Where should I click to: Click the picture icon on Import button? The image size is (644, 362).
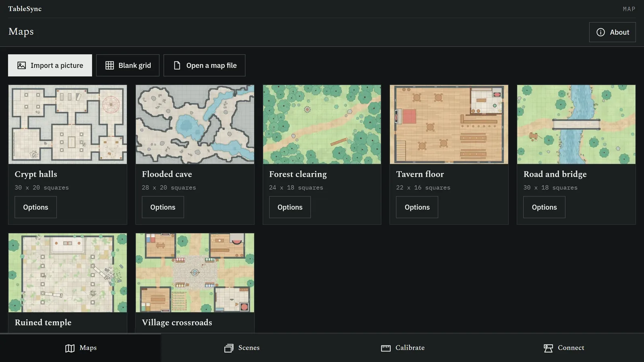click(22, 66)
